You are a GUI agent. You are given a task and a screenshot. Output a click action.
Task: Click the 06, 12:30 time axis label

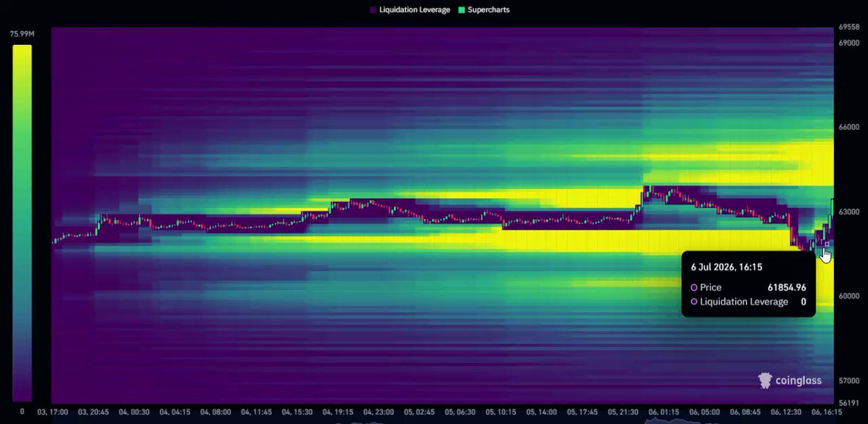pos(787,412)
